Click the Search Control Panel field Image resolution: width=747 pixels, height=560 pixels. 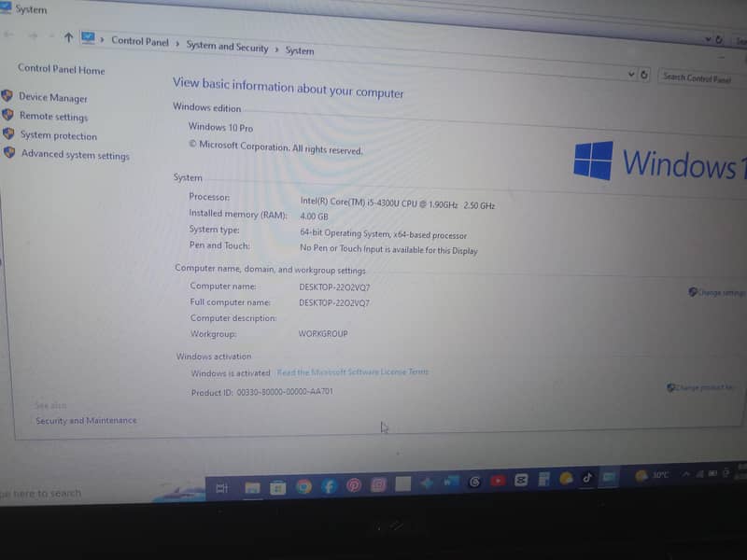[700, 77]
